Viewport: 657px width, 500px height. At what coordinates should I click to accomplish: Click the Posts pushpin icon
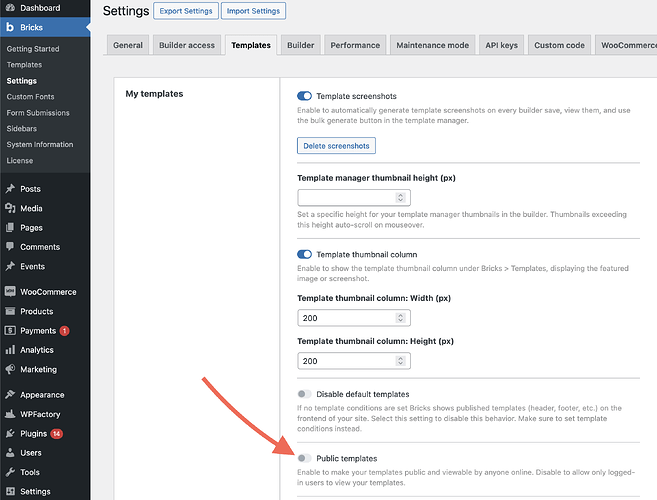pyautogui.click(x=10, y=189)
